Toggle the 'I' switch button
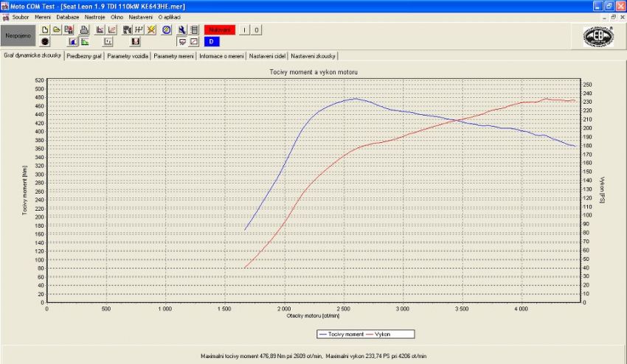The image size is (627, 364). pos(244,30)
